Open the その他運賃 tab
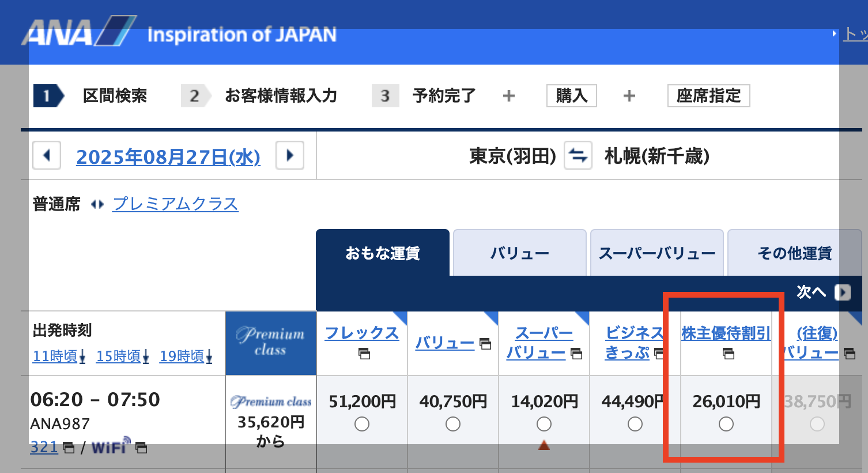 click(x=794, y=253)
